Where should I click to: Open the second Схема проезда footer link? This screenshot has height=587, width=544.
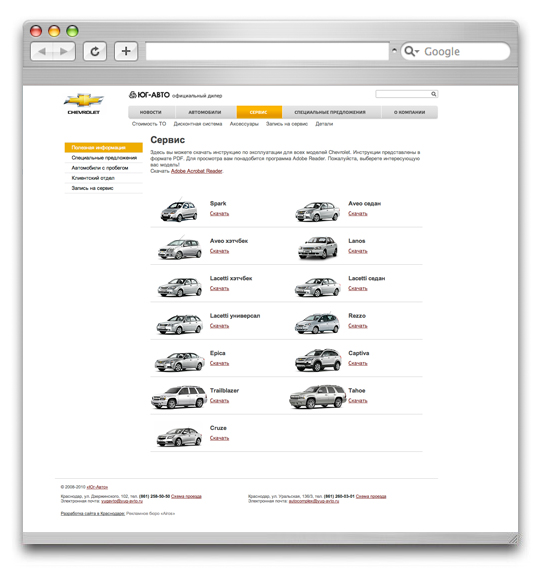pyautogui.click(x=371, y=497)
